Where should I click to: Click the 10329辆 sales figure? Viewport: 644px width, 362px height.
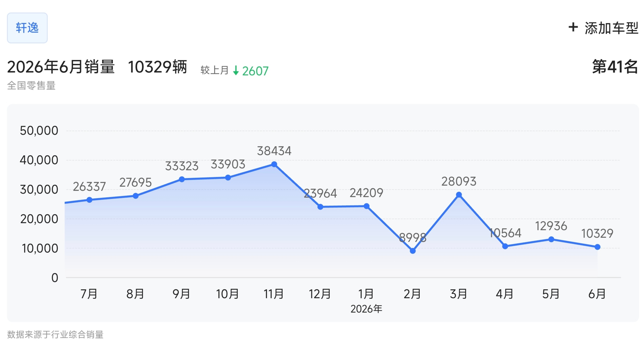tap(157, 67)
